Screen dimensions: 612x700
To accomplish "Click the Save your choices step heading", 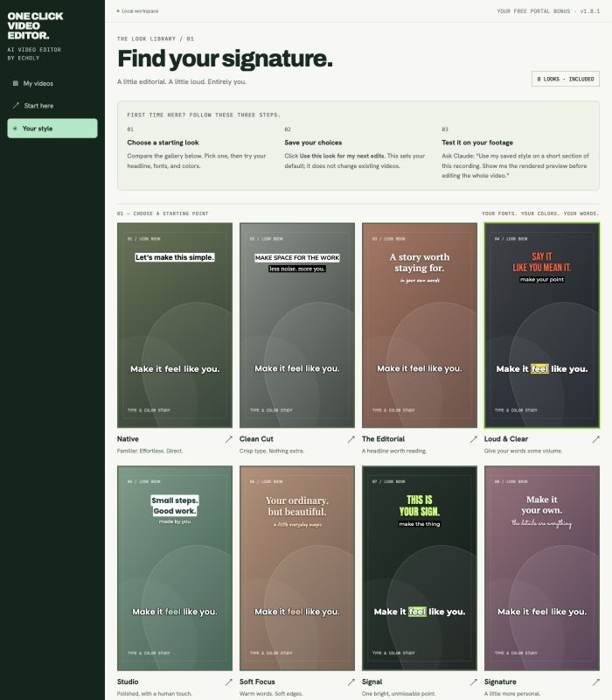I will [x=313, y=143].
